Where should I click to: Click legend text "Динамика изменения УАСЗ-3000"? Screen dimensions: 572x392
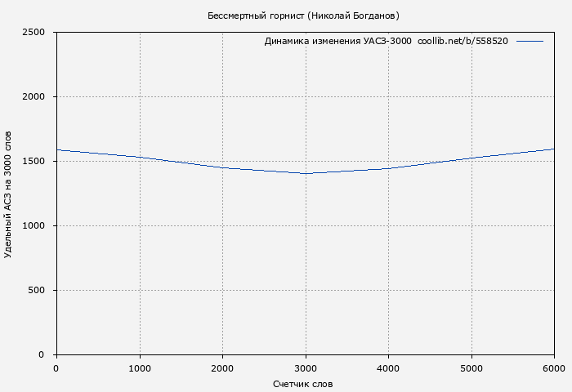(337, 41)
